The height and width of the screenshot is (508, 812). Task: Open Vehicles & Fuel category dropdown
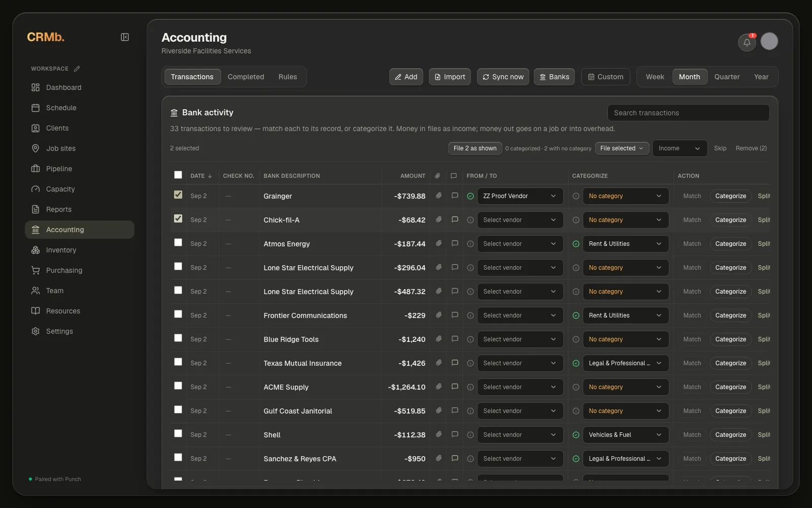[x=626, y=435]
